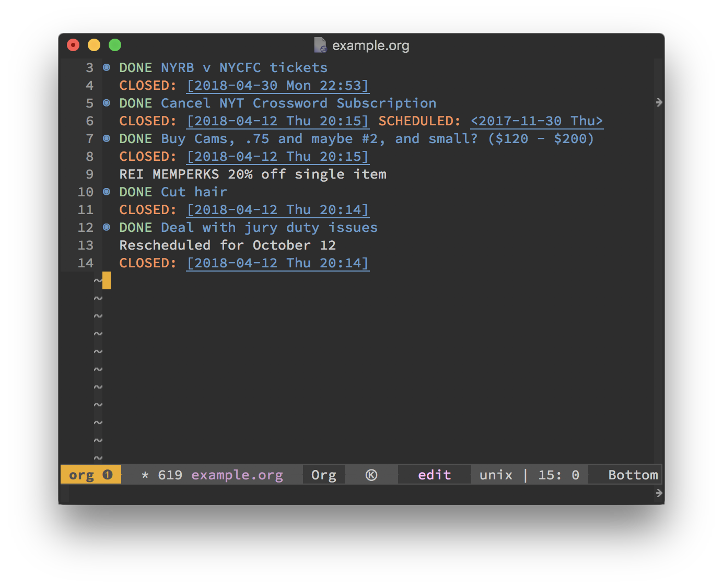Click the 15: 0 cursor position indicator
This screenshot has height=588, width=723.
(559, 475)
